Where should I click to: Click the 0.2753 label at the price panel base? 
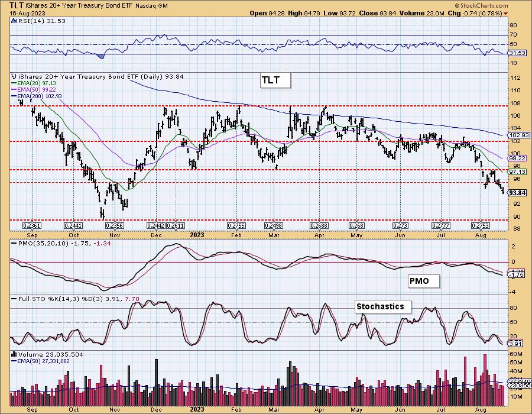[x=481, y=226]
